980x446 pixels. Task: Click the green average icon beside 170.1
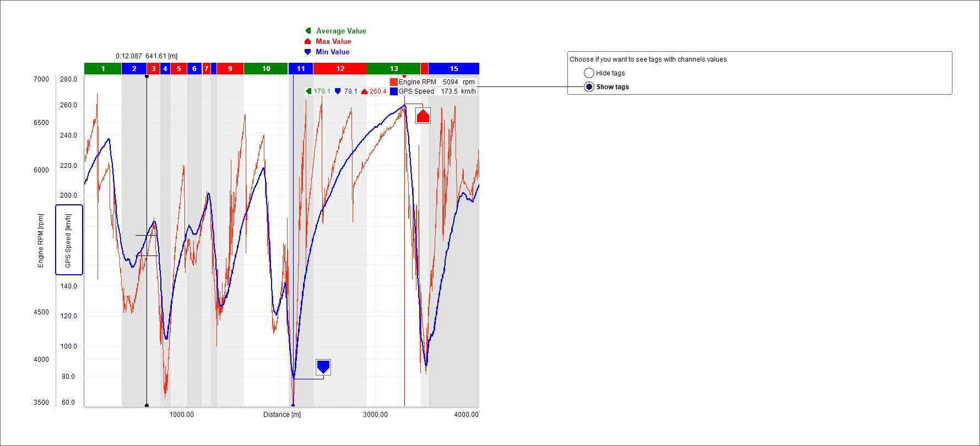tap(309, 91)
